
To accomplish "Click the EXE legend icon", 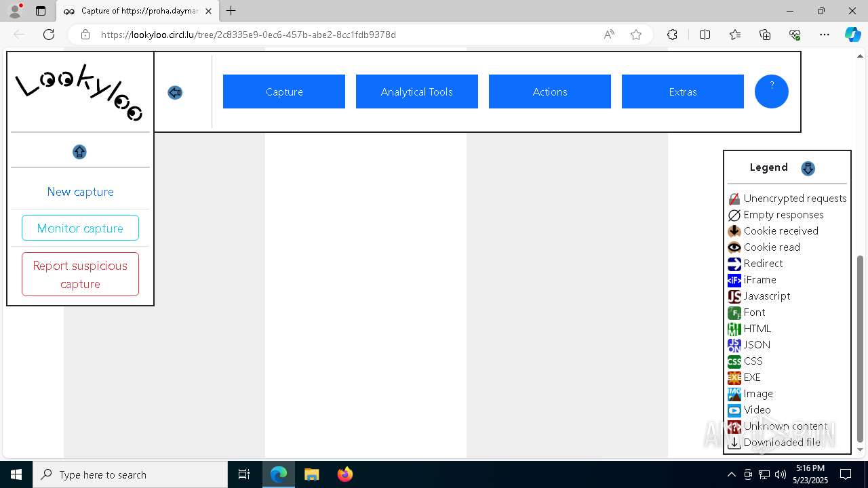I will 734,378.
